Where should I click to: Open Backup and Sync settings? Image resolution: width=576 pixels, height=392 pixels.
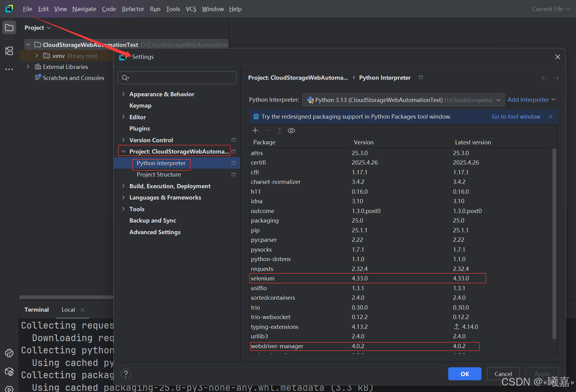[152, 220]
